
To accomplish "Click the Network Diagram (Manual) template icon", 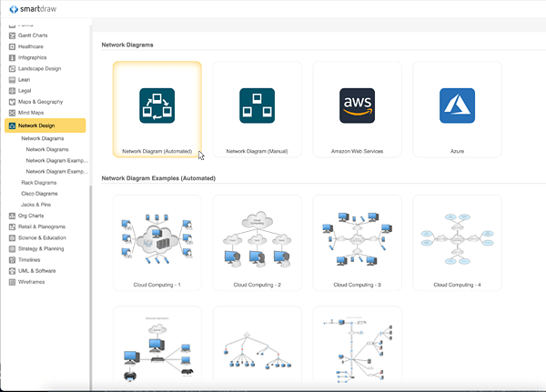I will click(257, 106).
